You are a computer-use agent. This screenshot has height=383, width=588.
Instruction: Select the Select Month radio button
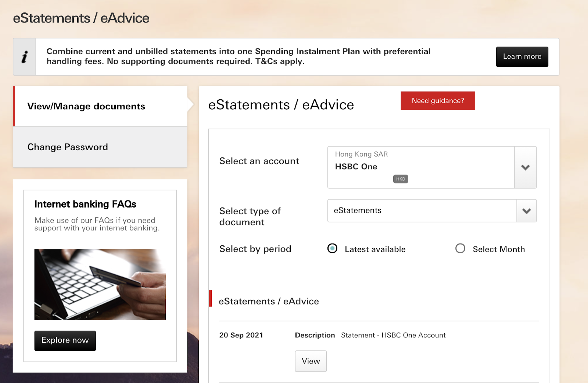[x=460, y=249]
